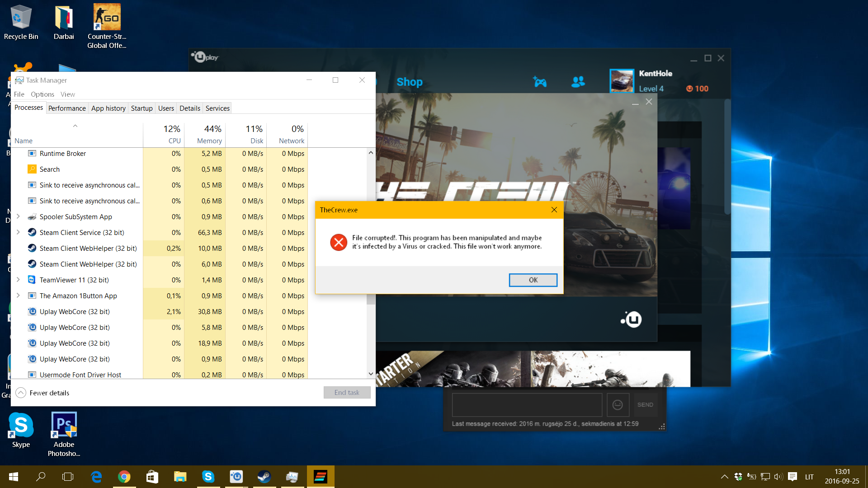
Task: Open the Uplay friends icon
Action: coord(578,82)
